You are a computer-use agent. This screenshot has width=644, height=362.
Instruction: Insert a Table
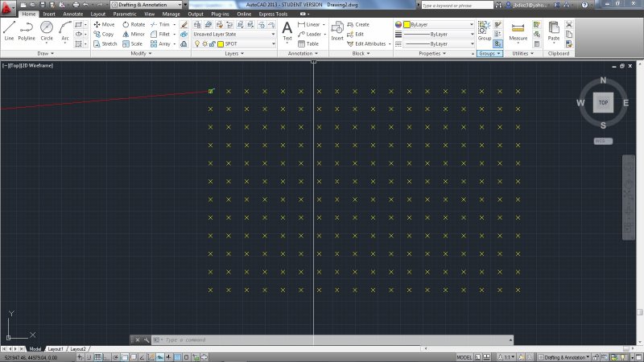[308, 44]
